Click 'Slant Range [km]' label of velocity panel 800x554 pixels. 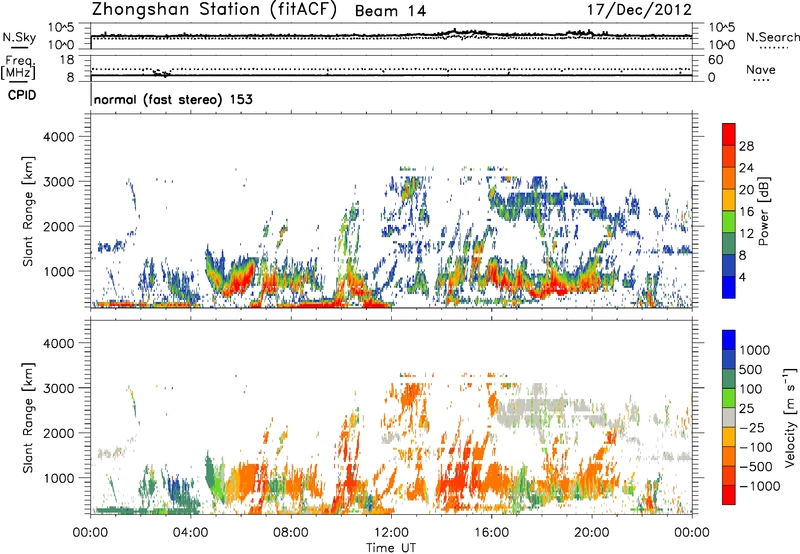28,418
